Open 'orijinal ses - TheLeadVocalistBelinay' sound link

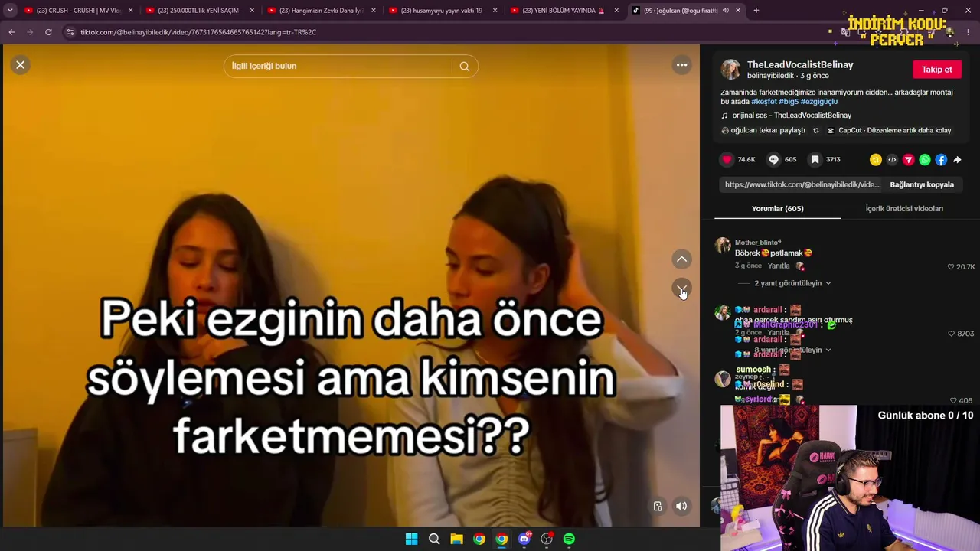pyautogui.click(x=792, y=116)
